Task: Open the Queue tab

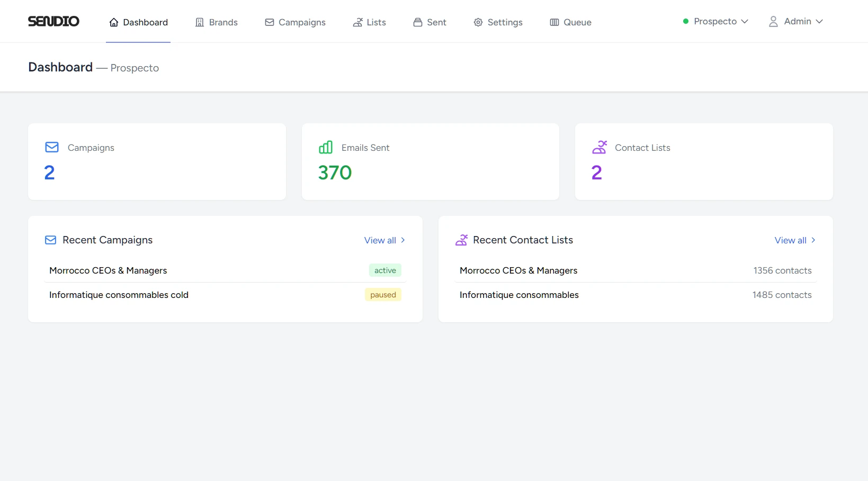Action: tap(571, 22)
